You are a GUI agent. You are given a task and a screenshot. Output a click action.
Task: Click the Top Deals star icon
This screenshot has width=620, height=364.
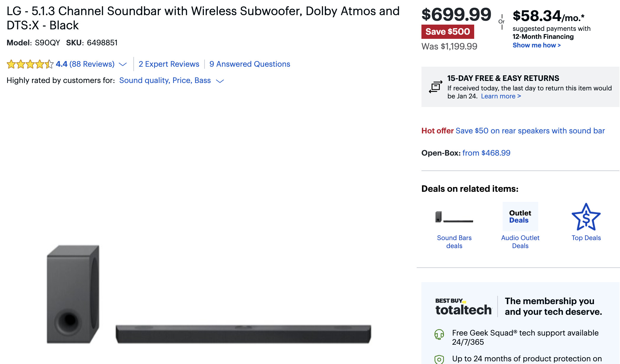pyautogui.click(x=586, y=217)
